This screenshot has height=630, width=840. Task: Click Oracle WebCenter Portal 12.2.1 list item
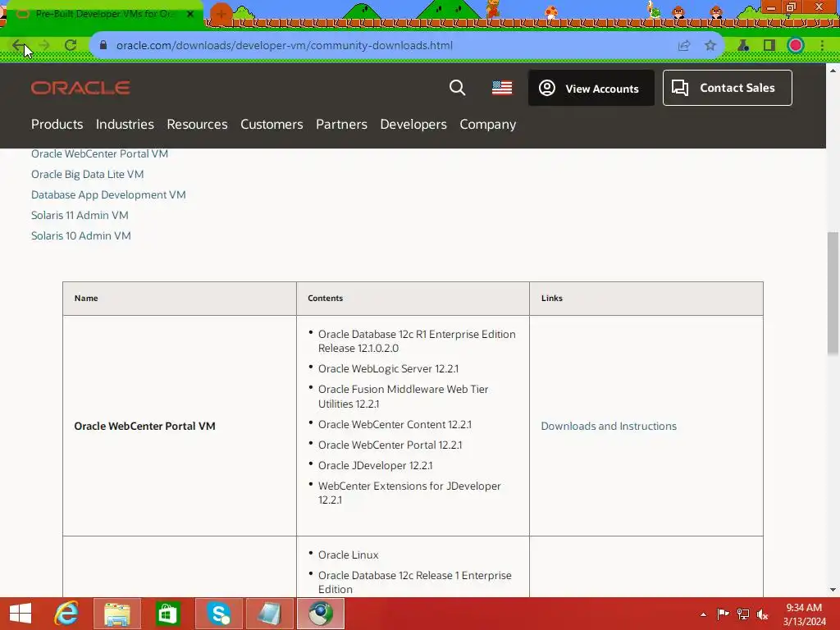(x=390, y=445)
